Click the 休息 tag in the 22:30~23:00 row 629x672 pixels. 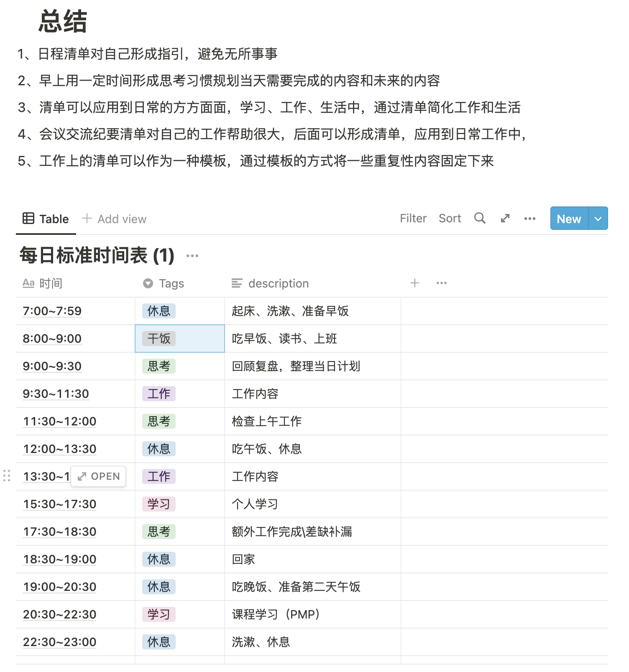(159, 642)
